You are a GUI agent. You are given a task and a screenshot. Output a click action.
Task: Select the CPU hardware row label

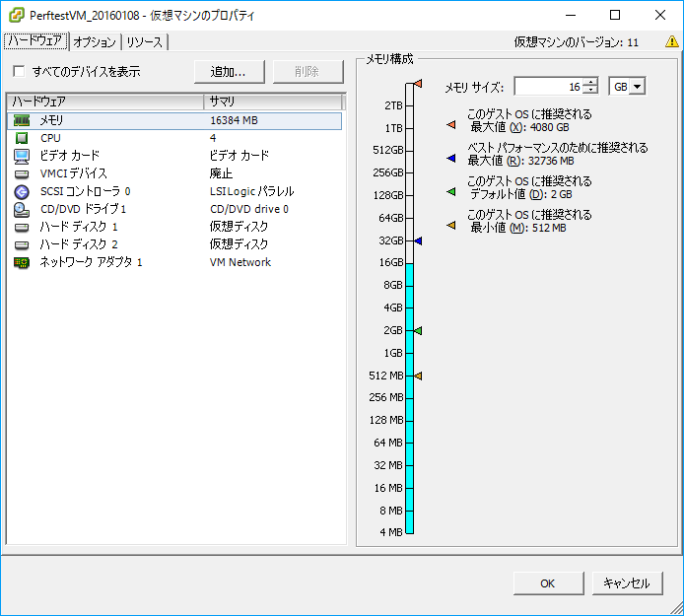pos(50,138)
